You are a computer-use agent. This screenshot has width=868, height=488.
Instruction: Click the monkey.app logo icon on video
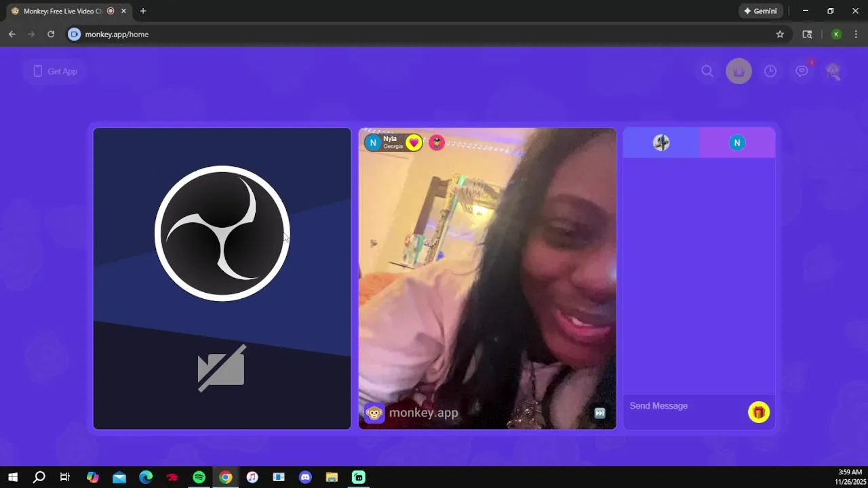pyautogui.click(x=374, y=413)
